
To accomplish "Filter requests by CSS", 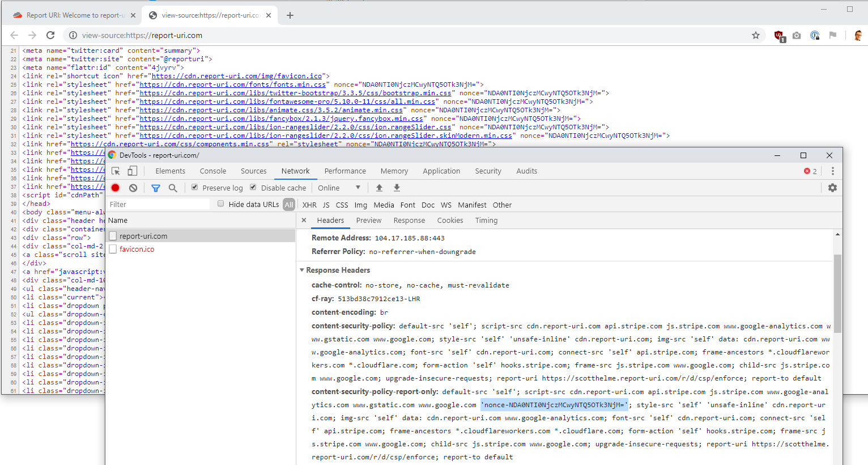I will click(342, 205).
